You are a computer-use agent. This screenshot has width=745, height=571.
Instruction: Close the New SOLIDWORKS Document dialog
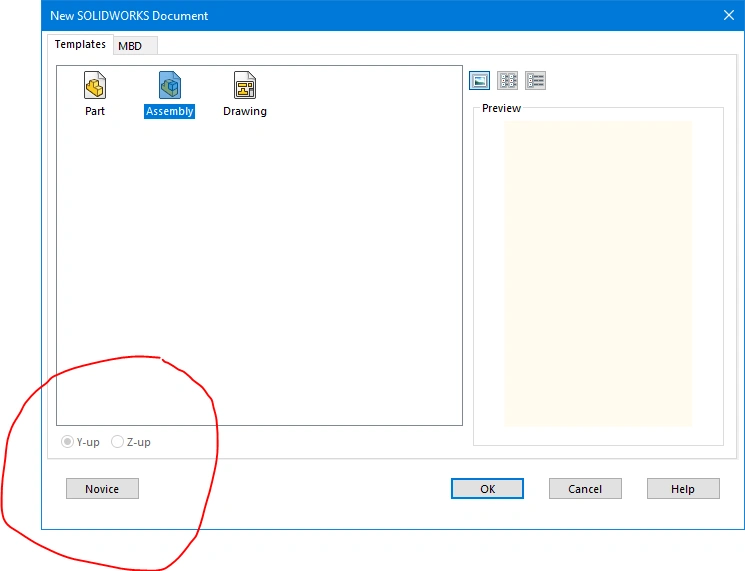pos(729,15)
